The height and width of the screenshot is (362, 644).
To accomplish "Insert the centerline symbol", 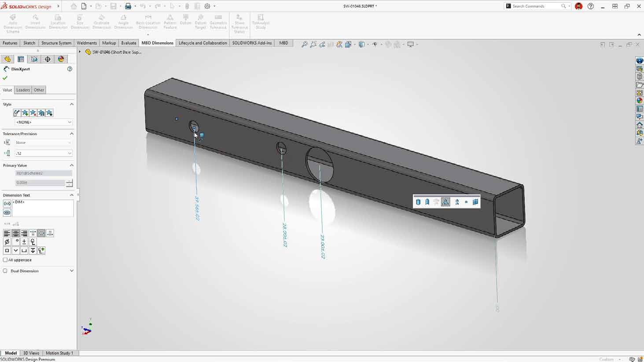I will pyautogui.click(x=33, y=242).
